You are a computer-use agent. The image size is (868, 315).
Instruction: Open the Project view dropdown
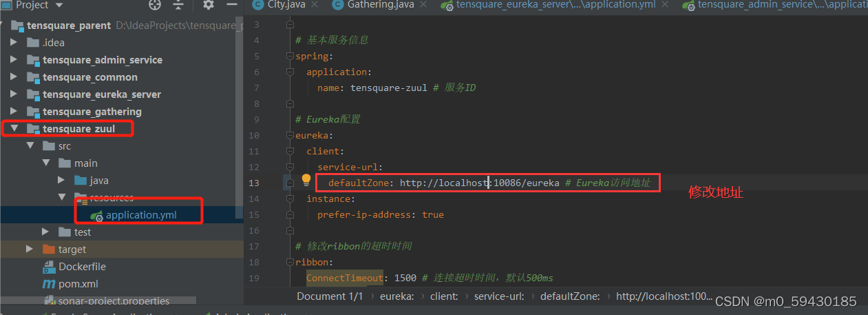point(59,5)
